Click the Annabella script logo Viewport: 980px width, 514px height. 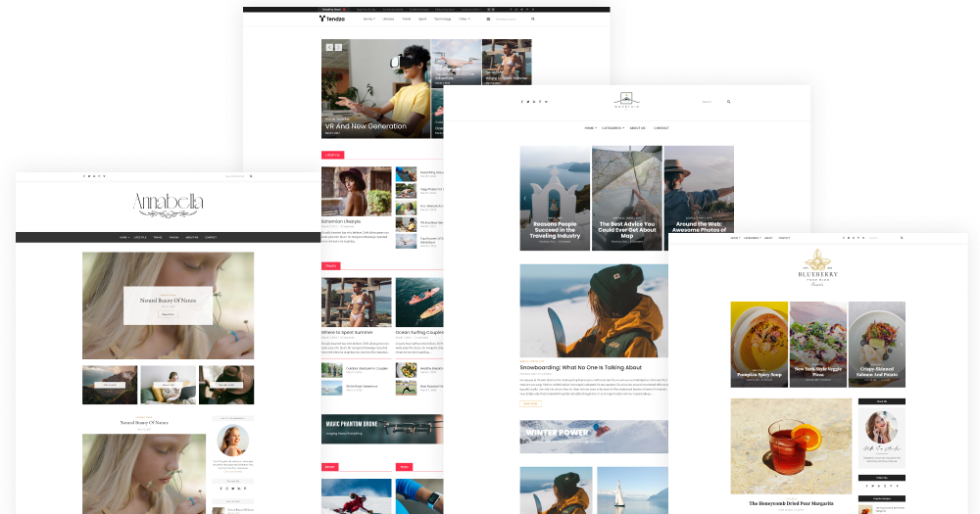pyautogui.click(x=168, y=204)
